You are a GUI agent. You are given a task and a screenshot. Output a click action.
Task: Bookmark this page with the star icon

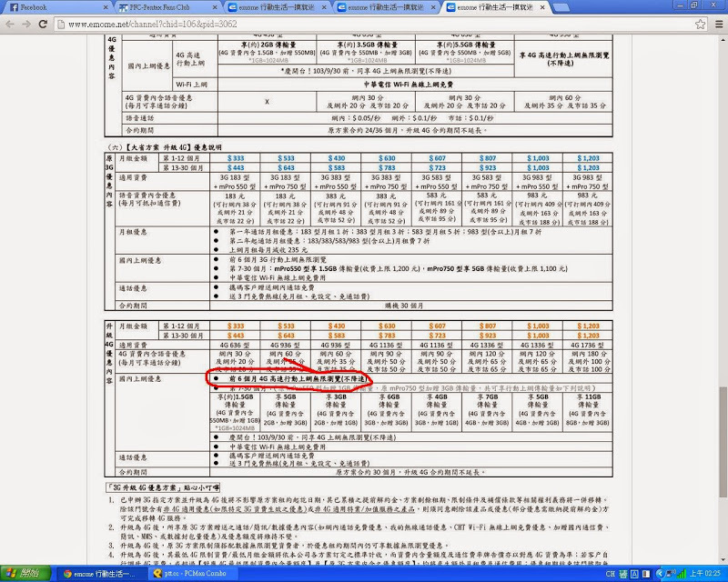point(700,25)
